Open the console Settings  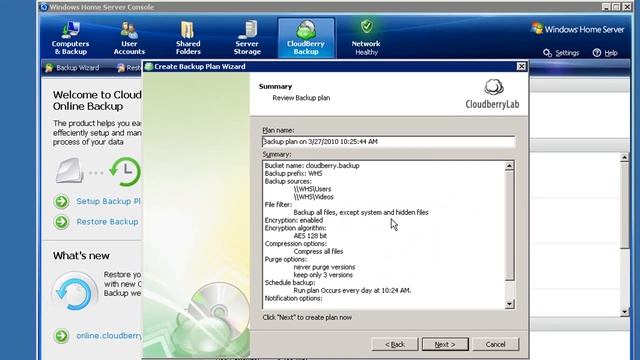tap(561, 53)
